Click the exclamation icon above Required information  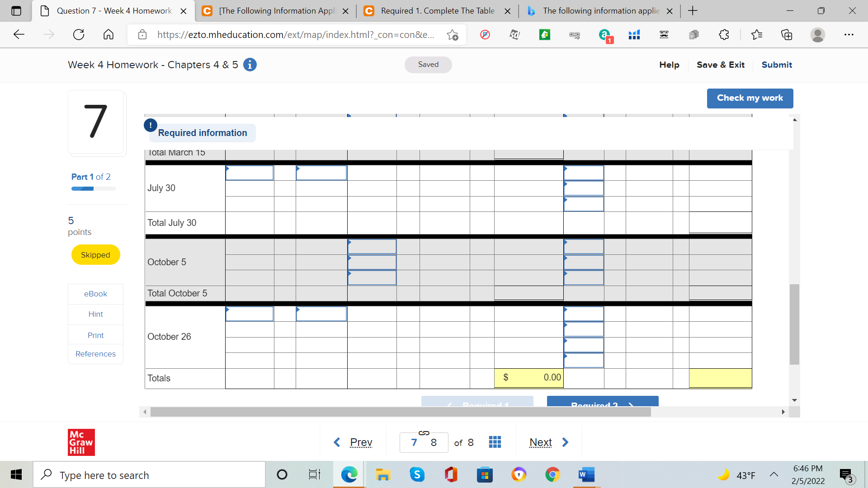pyautogui.click(x=150, y=125)
